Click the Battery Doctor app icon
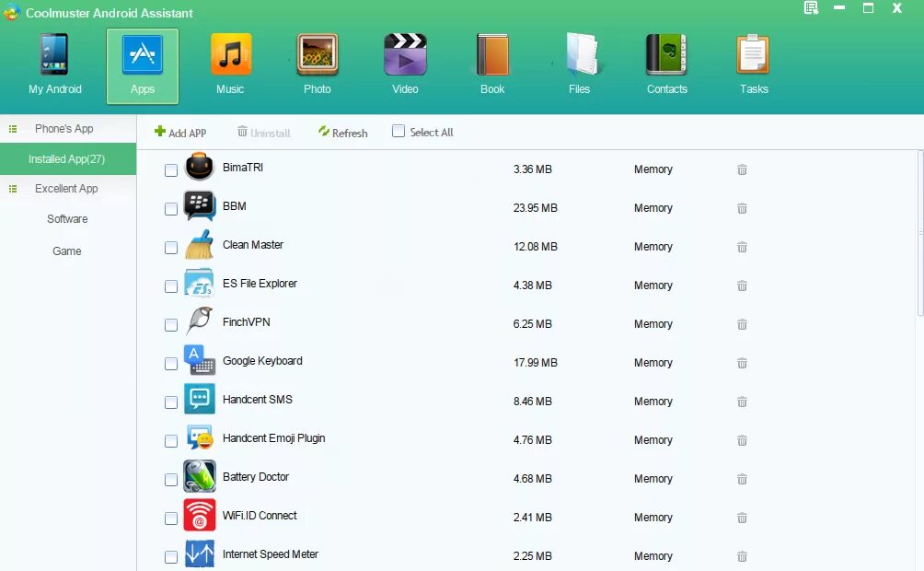924x571 pixels. coord(199,476)
